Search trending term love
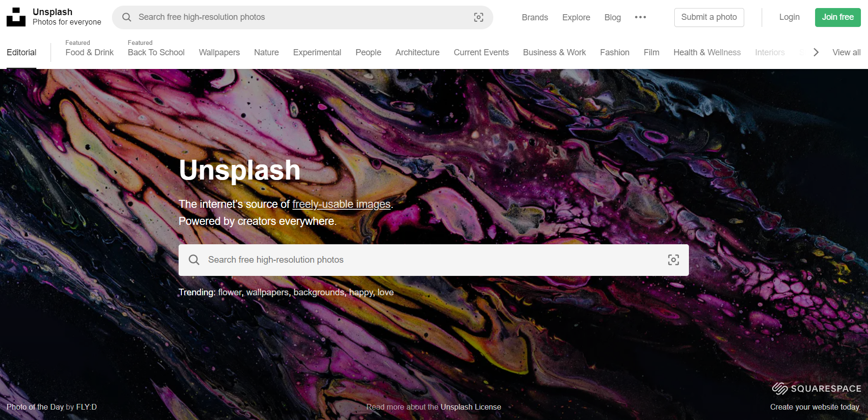The width and height of the screenshot is (868, 420). 386,292
